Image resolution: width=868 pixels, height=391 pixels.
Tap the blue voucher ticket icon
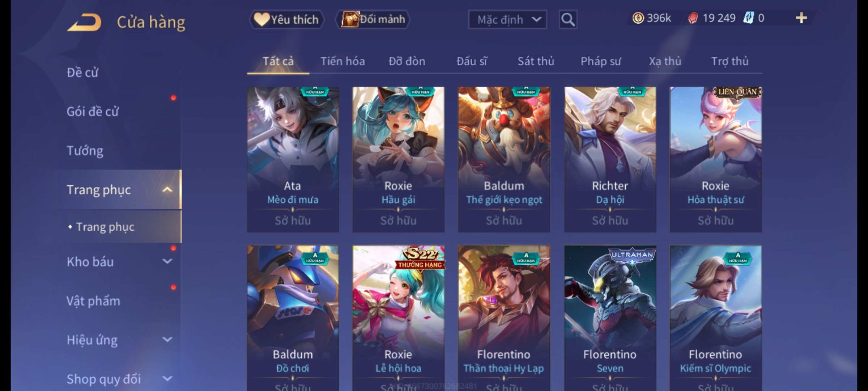click(748, 18)
